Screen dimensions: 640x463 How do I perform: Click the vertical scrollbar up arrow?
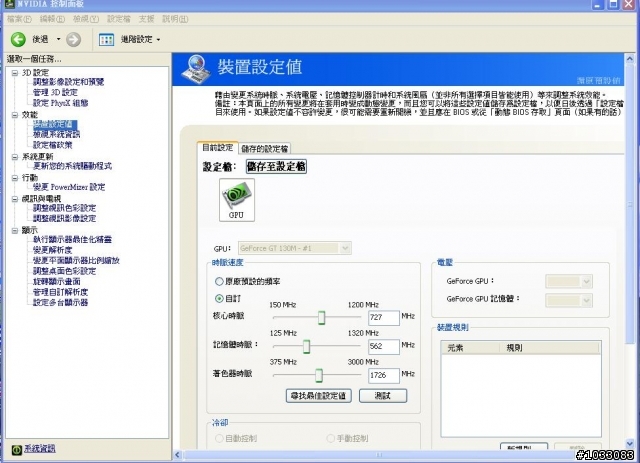tap(630, 59)
